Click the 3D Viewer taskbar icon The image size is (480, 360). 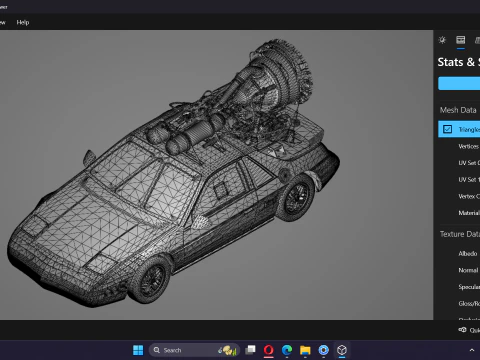pos(342,350)
